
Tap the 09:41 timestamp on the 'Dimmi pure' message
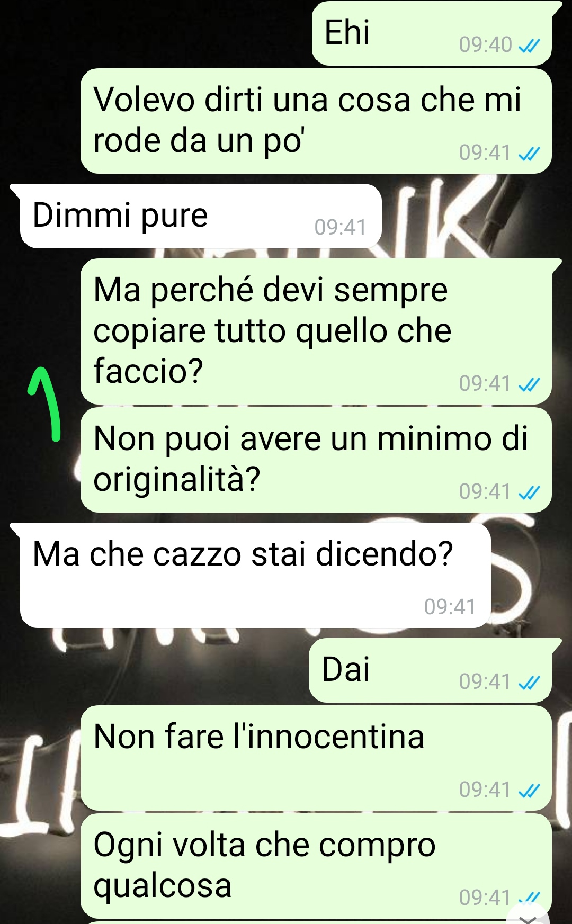(x=340, y=227)
